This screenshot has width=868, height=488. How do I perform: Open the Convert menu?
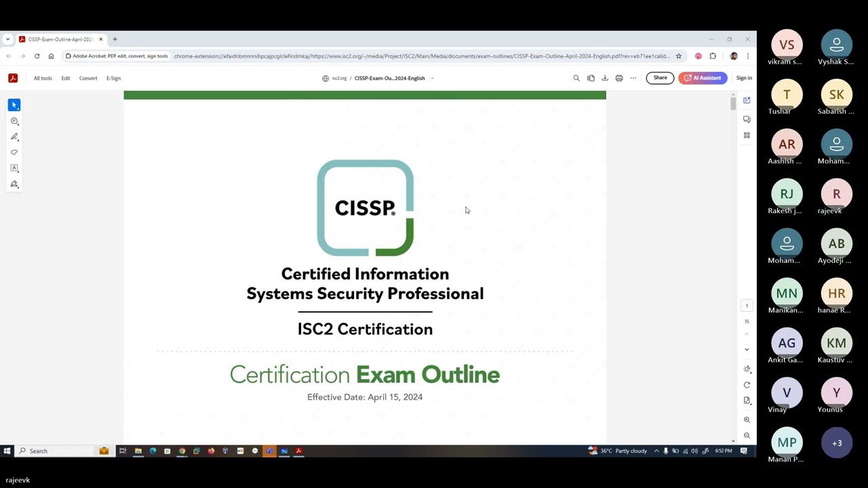(88, 78)
